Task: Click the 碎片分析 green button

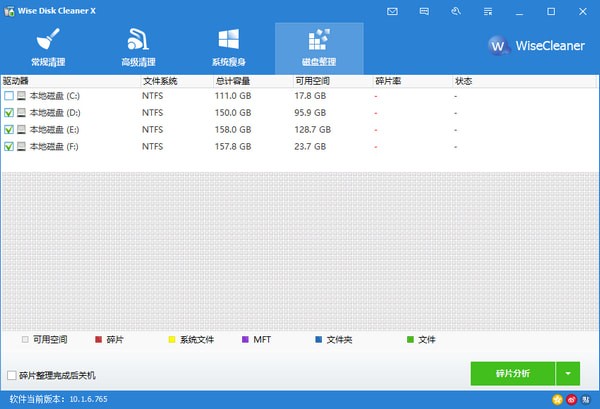Action: point(513,374)
